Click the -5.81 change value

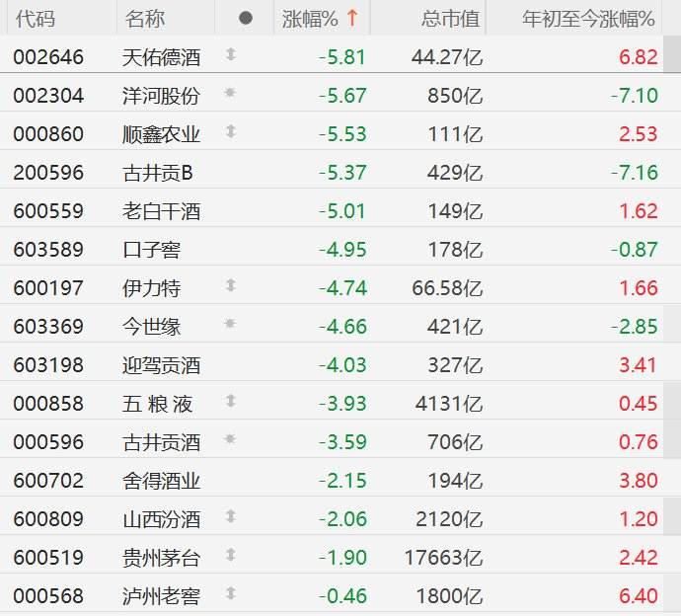[x=342, y=57]
